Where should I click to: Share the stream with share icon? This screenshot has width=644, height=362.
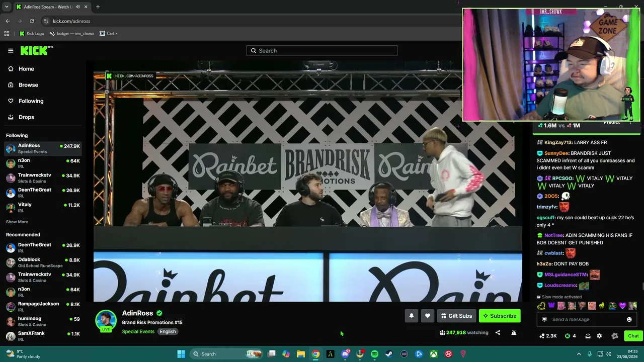(498, 332)
